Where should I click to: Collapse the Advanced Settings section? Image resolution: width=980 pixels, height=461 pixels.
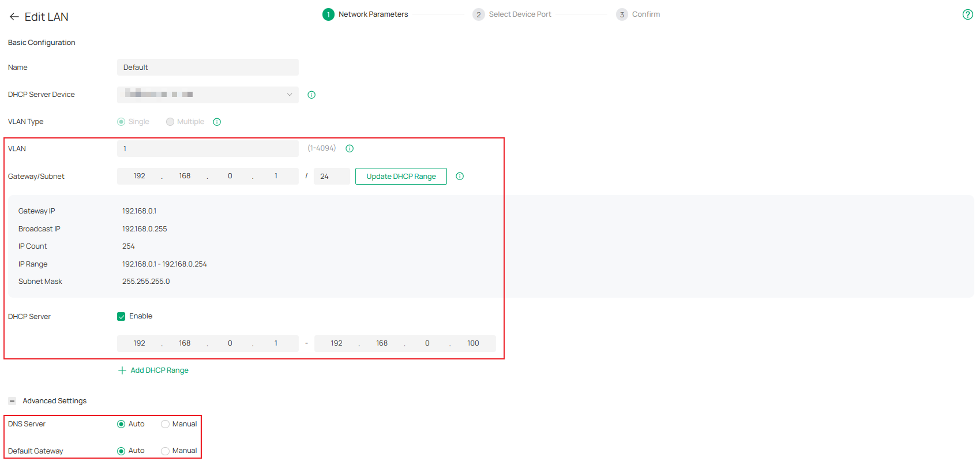click(x=12, y=401)
